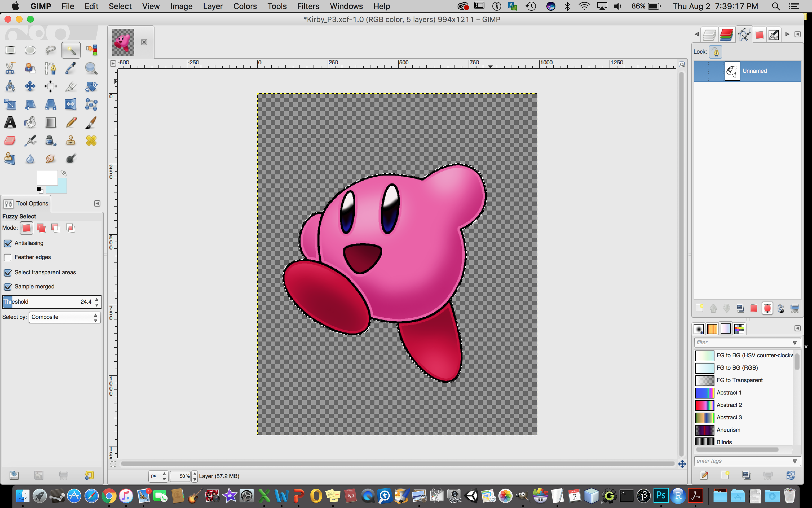Select the Cage Transform tool
Viewport: 812px width, 508px height.
91,104
